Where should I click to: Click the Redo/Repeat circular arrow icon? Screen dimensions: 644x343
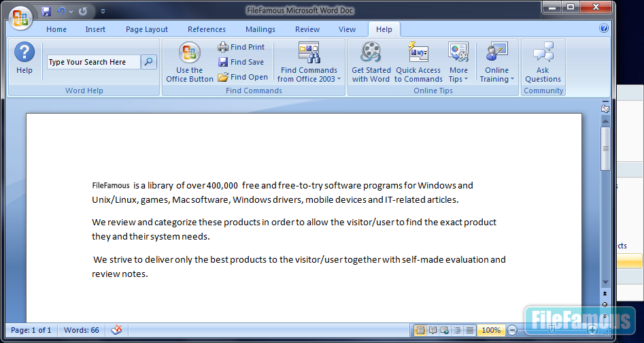[83, 12]
